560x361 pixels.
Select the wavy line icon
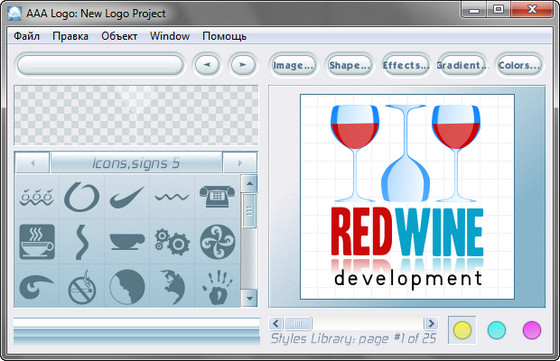172,197
